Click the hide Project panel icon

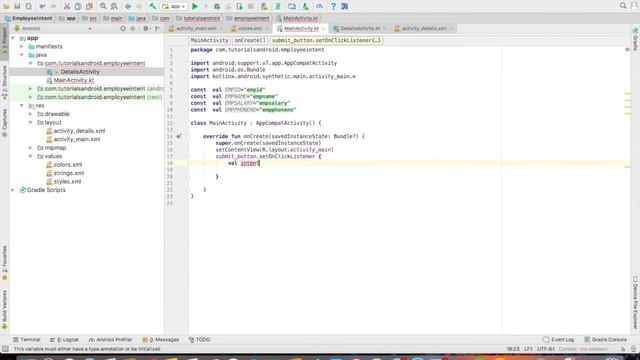click(x=158, y=29)
